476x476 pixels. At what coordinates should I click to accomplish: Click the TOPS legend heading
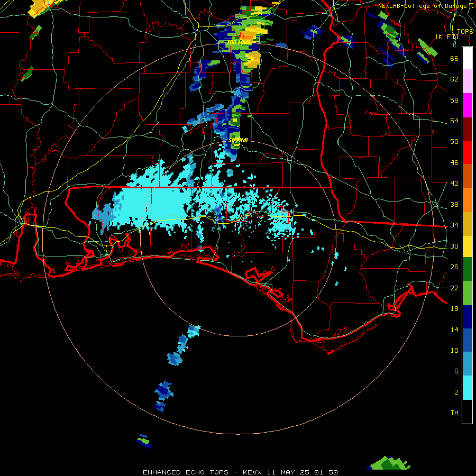[465, 32]
